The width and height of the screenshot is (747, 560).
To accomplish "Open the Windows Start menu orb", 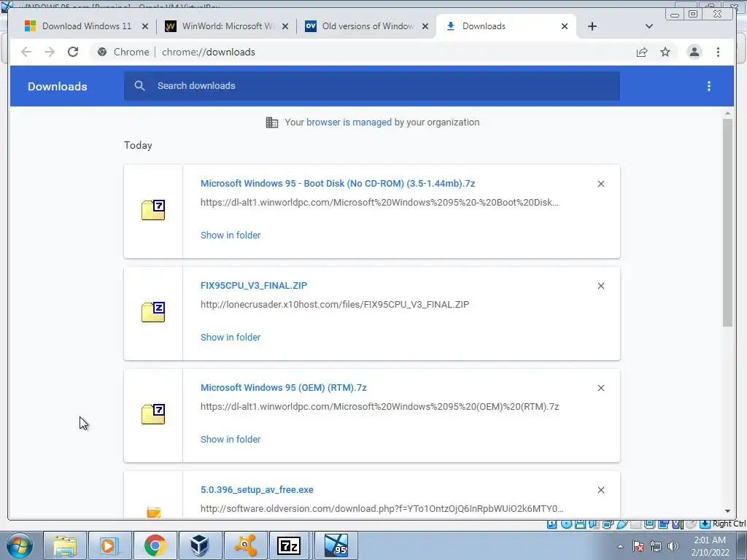I will tap(19, 545).
